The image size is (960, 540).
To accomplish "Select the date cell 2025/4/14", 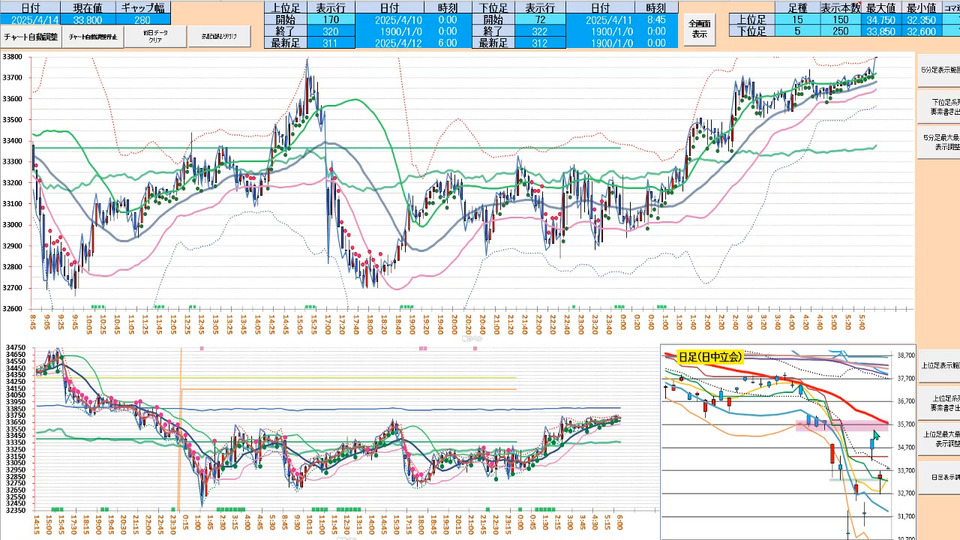I will pyautogui.click(x=30, y=20).
